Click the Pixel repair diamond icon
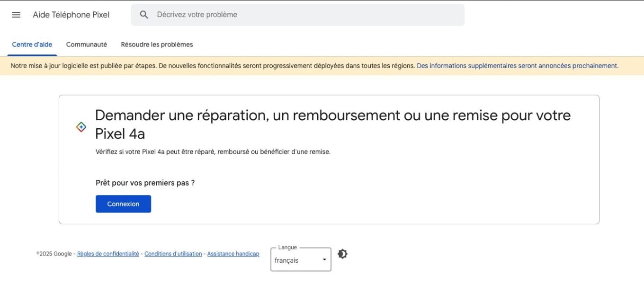 pos(81,127)
